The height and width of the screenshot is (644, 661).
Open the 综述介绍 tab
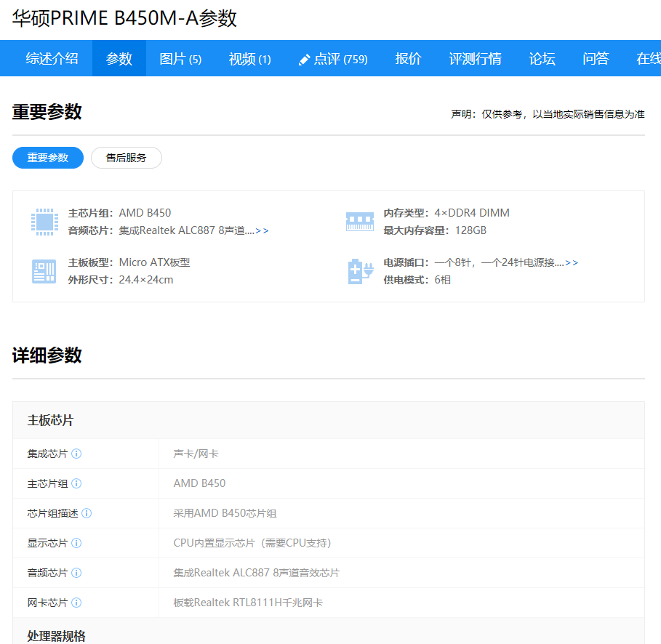pos(52,59)
